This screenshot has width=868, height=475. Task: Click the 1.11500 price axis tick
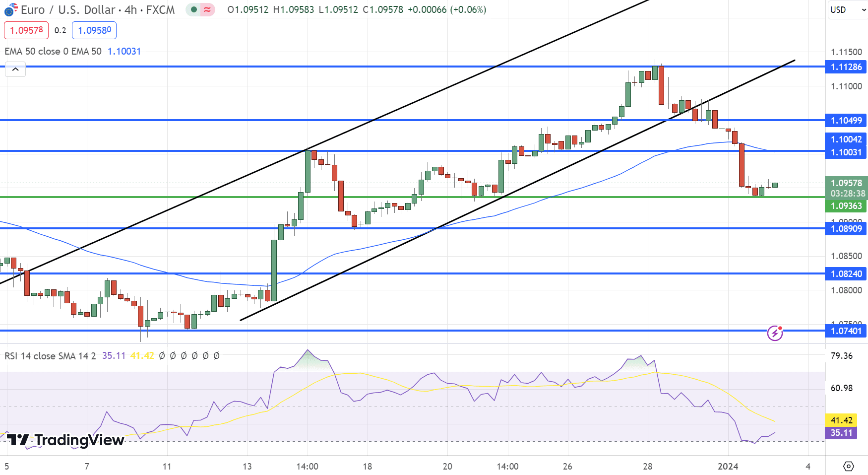point(846,52)
